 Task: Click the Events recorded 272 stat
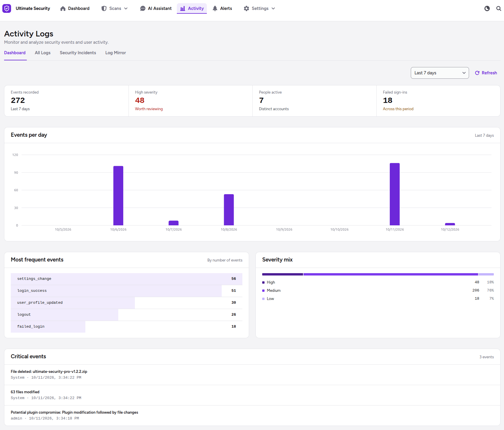pyautogui.click(x=66, y=101)
